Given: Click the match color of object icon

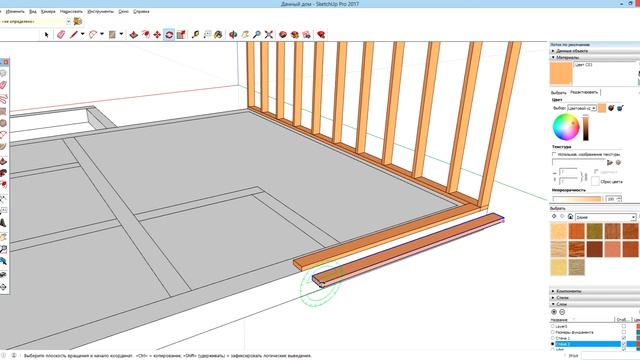Looking at the screenshot, I should 611,108.
